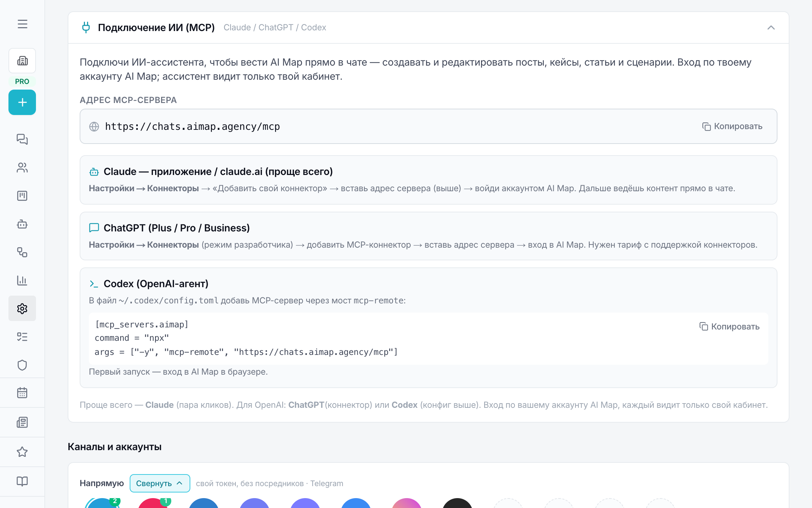Click the Напрямую label
The width and height of the screenshot is (812, 508).
point(102,483)
